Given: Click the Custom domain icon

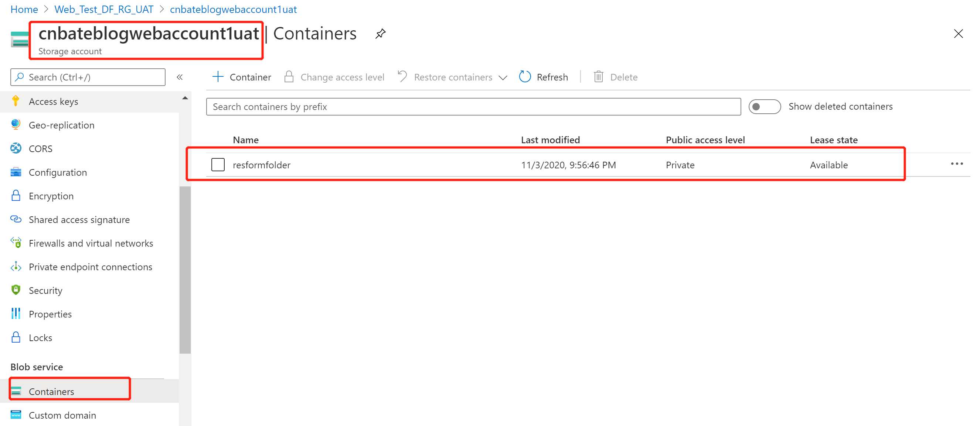Looking at the screenshot, I should coord(16,415).
